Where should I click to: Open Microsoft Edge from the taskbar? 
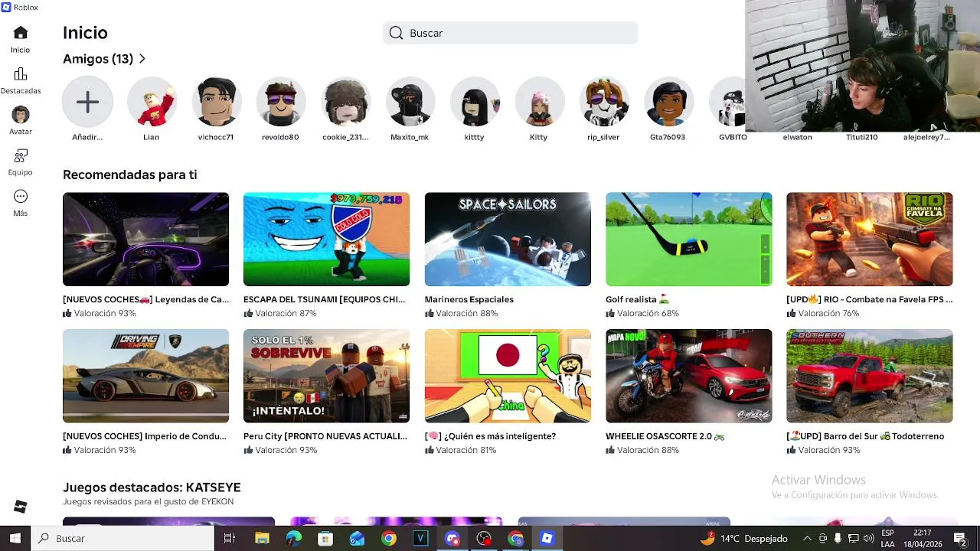point(294,538)
